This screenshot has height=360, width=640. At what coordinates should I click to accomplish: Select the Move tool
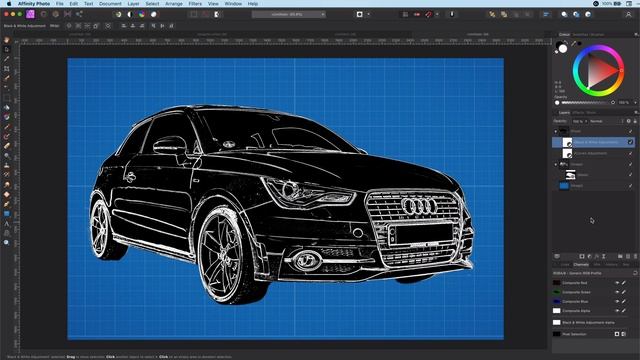[x=7, y=49]
